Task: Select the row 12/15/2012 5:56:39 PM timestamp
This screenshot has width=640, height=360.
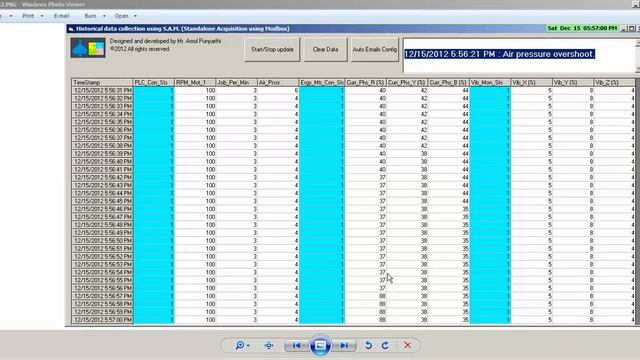Action: [x=102, y=153]
